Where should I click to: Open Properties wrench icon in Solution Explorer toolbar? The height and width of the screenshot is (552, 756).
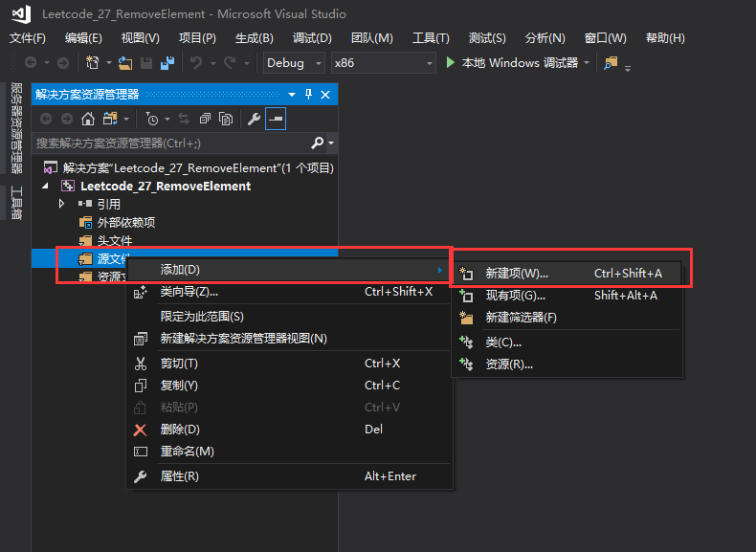click(x=255, y=119)
